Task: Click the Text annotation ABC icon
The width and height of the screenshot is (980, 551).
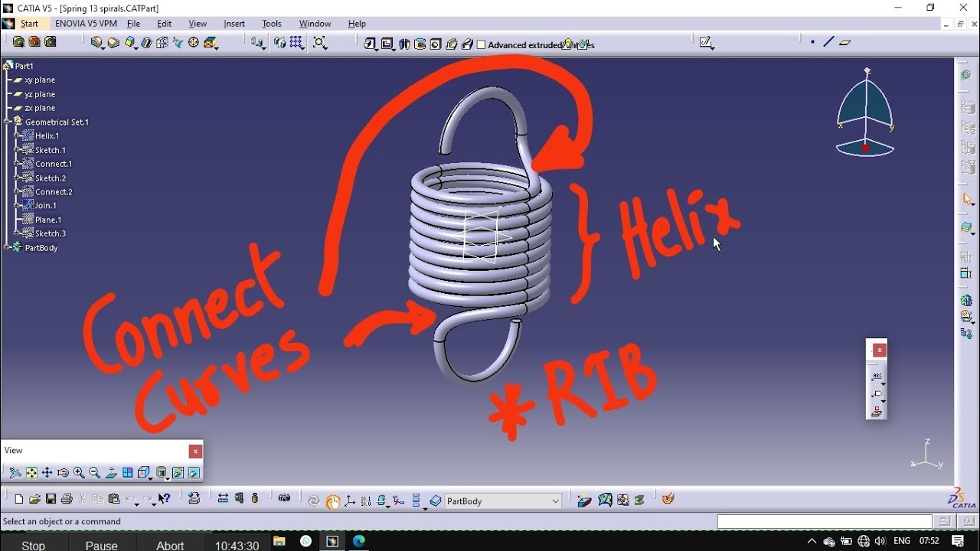Action: [x=877, y=377]
